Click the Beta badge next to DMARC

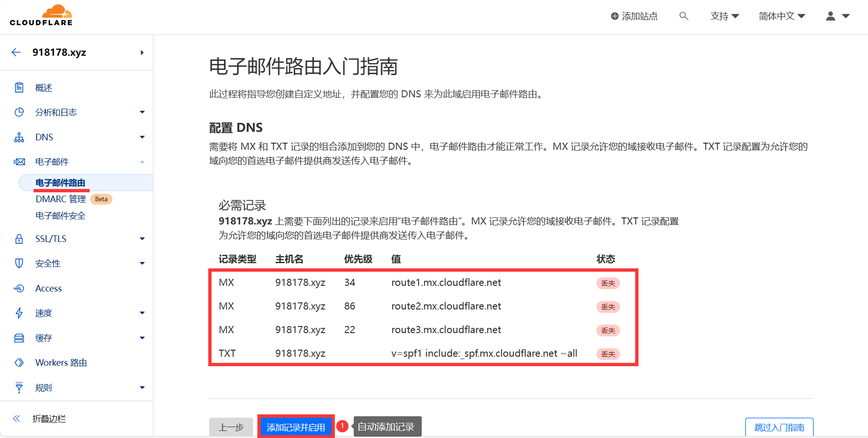[x=101, y=199]
